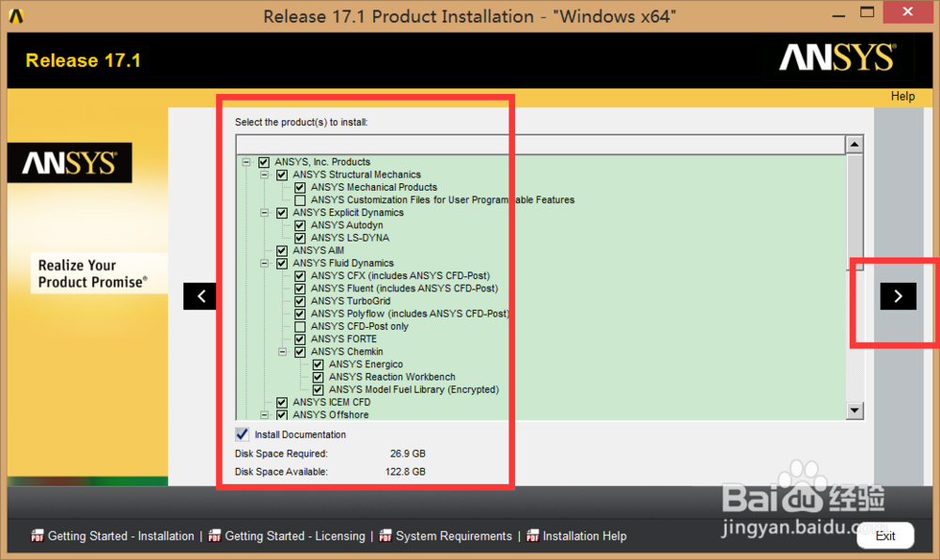
Task: Open PDF icon for Getting Started - Installation
Action: tap(38, 536)
